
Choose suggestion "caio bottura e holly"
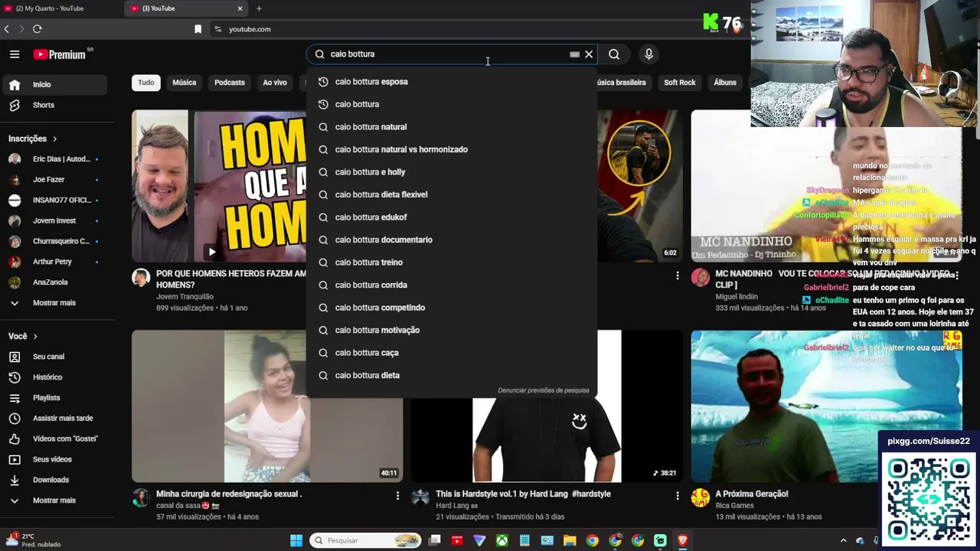click(x=452, y=172)
